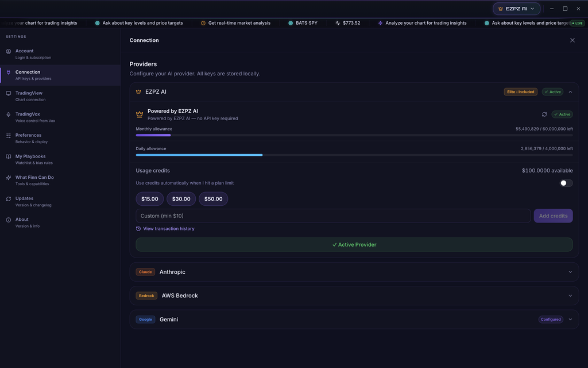The height and width of the screenshot is (368, 588).
Task: Open What Finn Can Do page
Action: coord(60,180)
